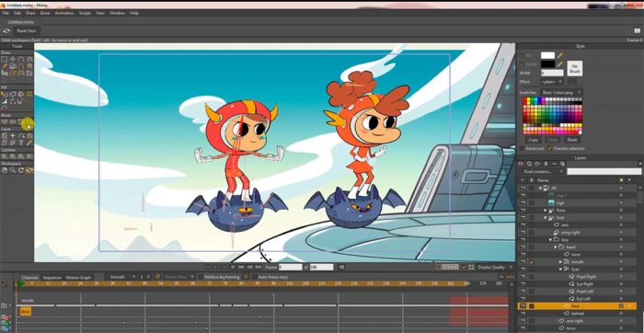Play the animation

click(x=233, y=267)
